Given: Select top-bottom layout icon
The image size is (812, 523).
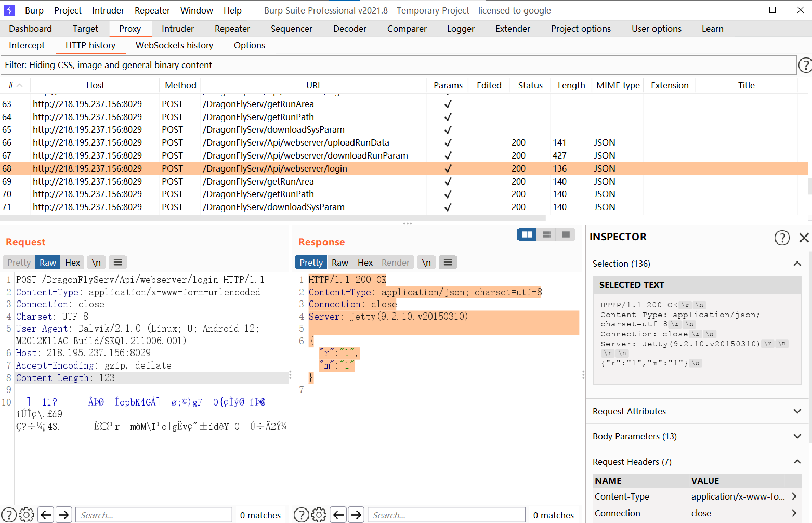Looking at the screenshot, I should [546, 234].
